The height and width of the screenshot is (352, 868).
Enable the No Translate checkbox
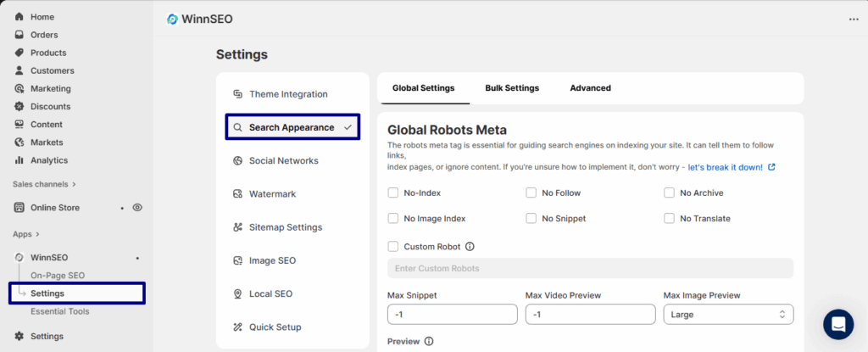(x=670, y=218)
